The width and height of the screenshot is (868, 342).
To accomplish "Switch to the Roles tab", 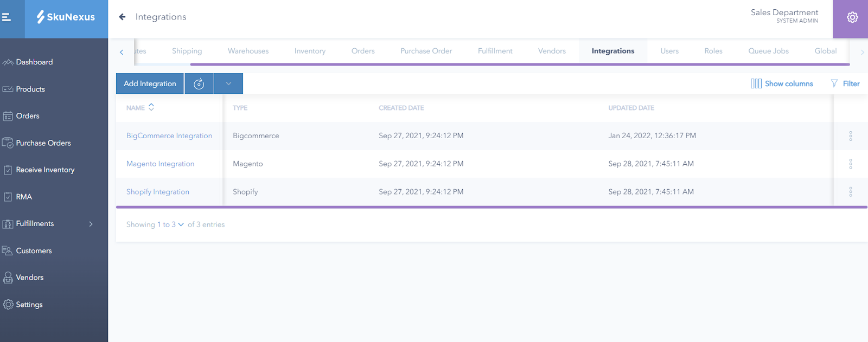I will pyautogui.click(x=713, y=51).
